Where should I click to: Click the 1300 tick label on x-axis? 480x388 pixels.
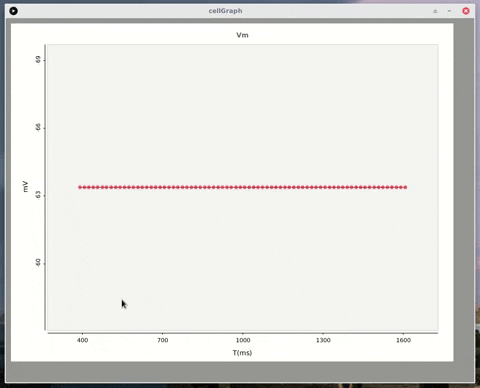pyautogui.click(x=323, y=340)
